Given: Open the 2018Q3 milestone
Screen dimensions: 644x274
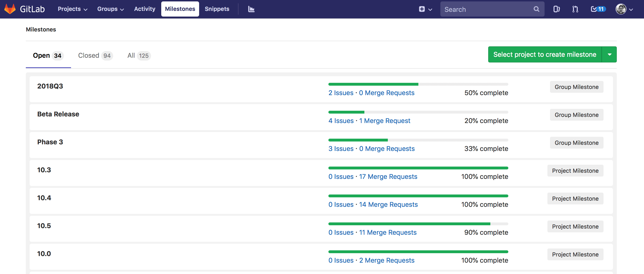Looking at the screenshot, I should click(50, 86).
